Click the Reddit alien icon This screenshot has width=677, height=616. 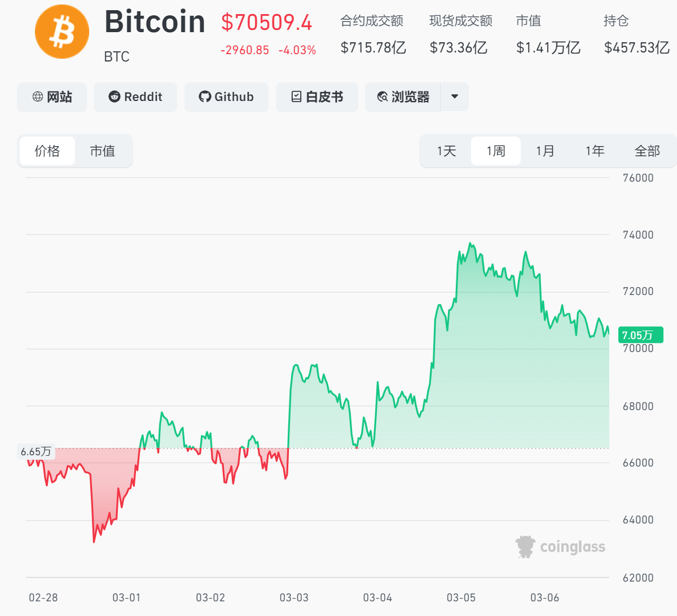(115, 97)
